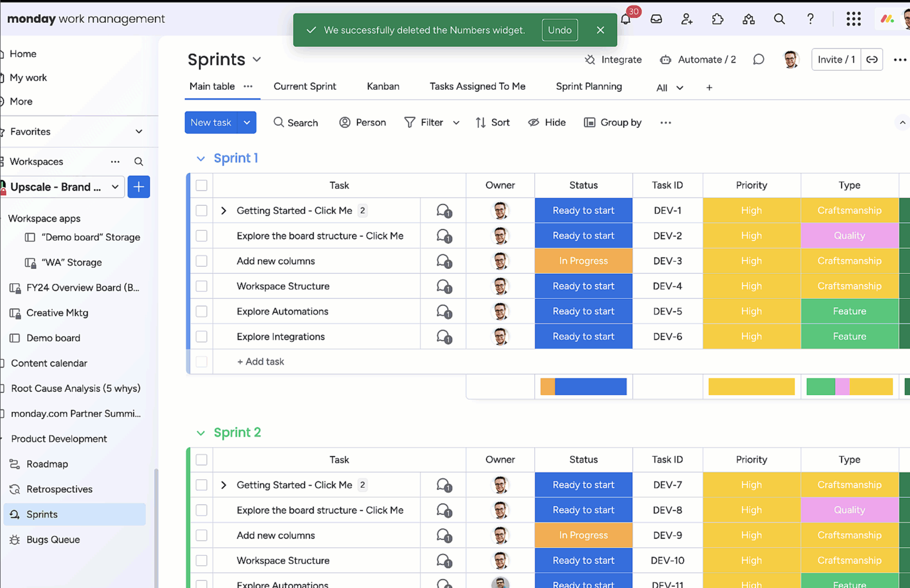910x588 pixels.
Task: Open the Tasks Assigned To Me tab
Action: (478, 87)
